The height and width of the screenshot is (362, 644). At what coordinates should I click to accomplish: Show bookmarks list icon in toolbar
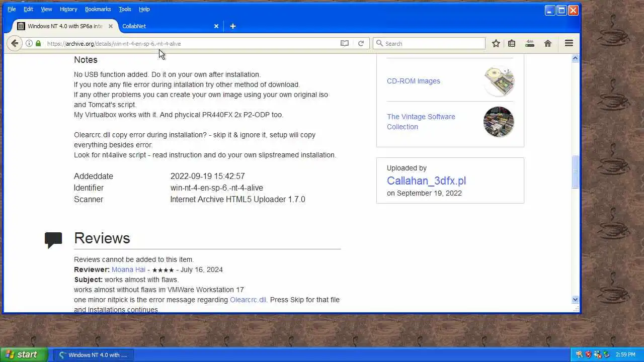(x=512, y=43)
